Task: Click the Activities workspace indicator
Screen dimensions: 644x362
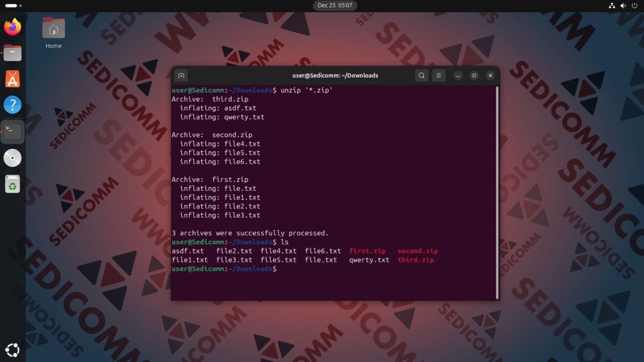Action: (x=13, y=5)
